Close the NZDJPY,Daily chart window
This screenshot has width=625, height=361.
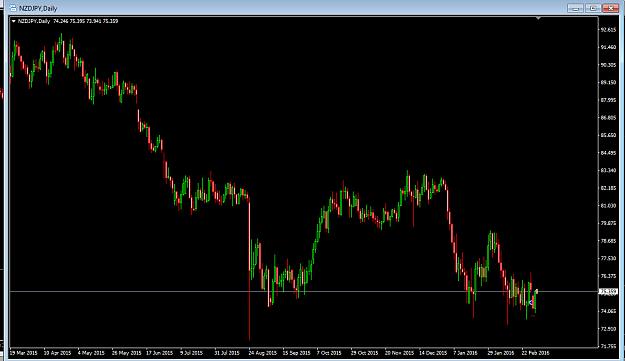[611, 8]
